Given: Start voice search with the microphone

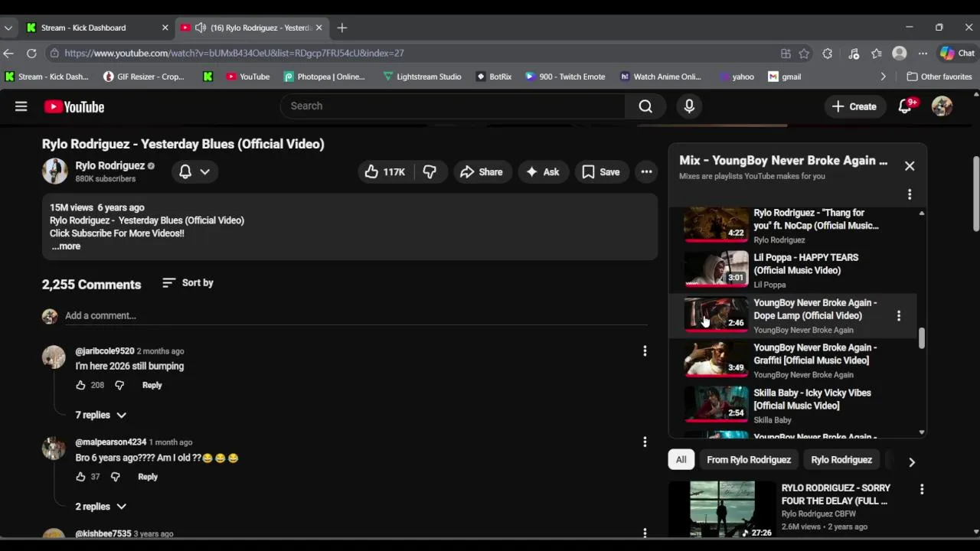Looking at the screenshot, I should coord(689,106).
